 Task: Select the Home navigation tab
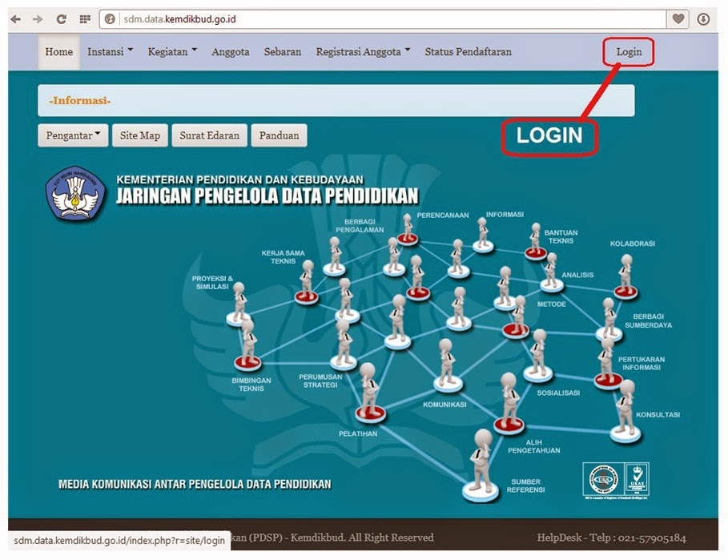[58, 50]
